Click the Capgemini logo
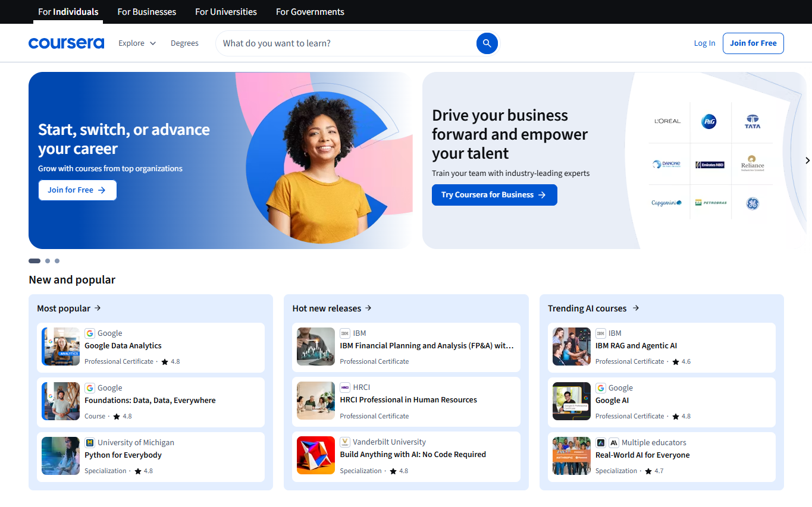The image size is (812, 507). tap(667, 203)
